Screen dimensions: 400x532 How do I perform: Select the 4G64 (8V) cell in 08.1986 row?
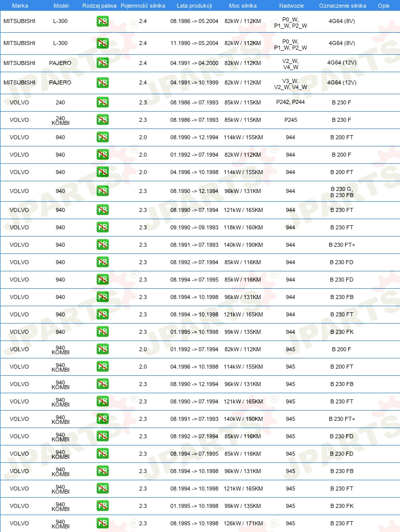[342, 21]
